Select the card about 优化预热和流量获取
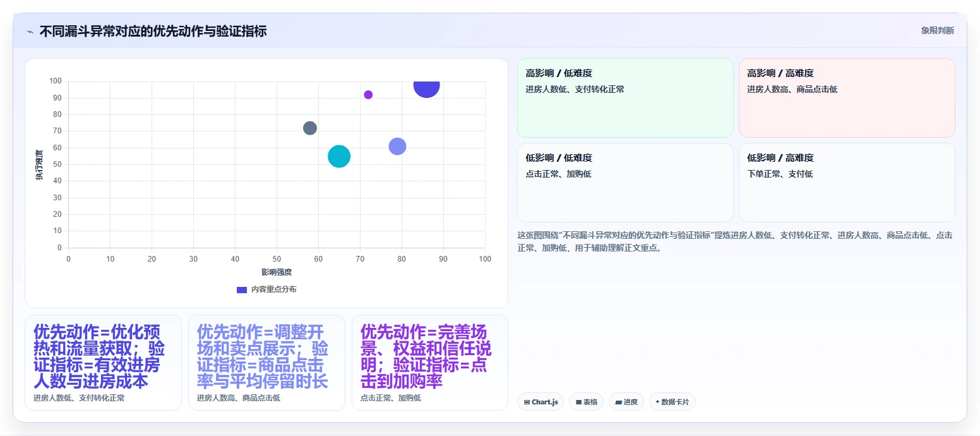This screenshot has height=436, width=980. (103, 363)
